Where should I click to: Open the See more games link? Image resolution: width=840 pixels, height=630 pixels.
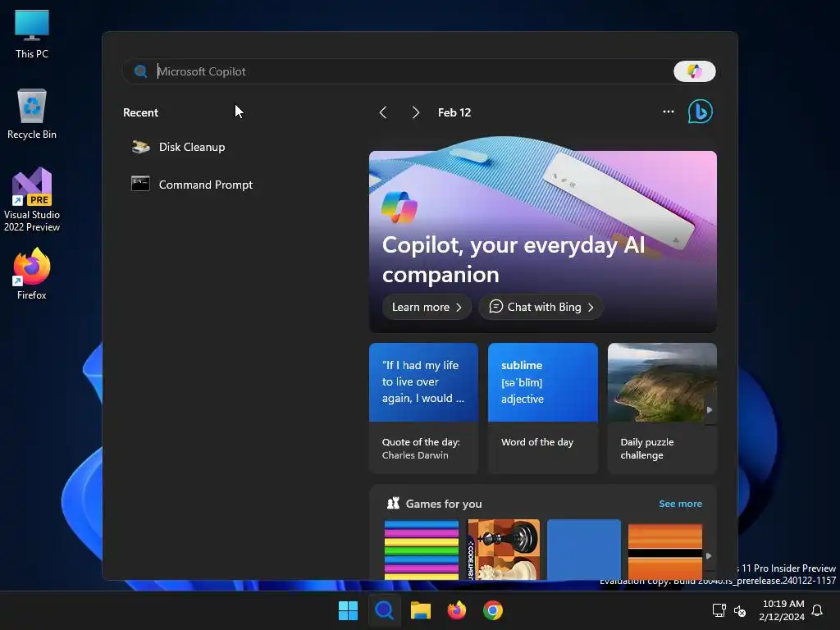coord(680,504)
